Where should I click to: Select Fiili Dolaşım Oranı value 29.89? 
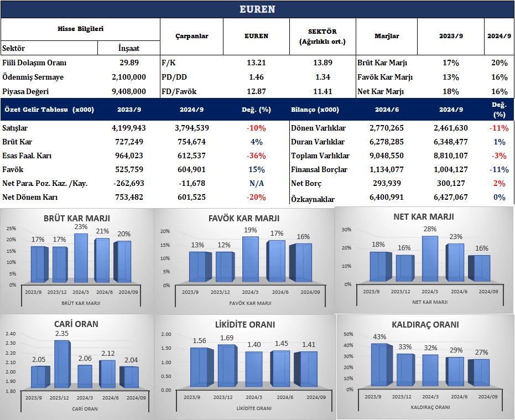coord(129,63)
